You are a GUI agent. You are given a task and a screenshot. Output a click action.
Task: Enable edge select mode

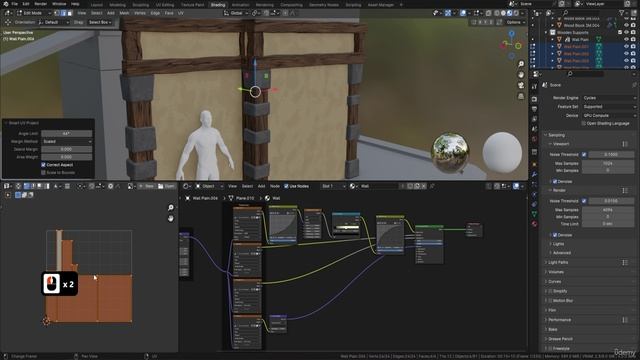[x=63, y=13]
